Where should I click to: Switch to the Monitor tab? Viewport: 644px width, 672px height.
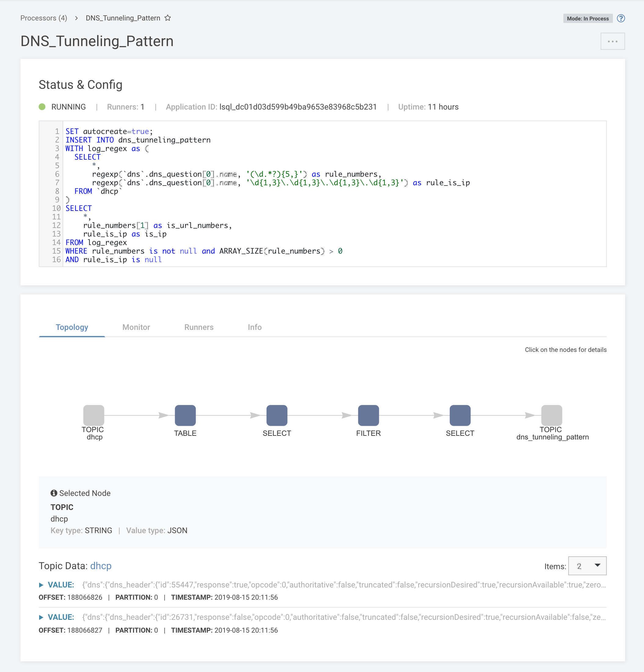click(136, 327)
